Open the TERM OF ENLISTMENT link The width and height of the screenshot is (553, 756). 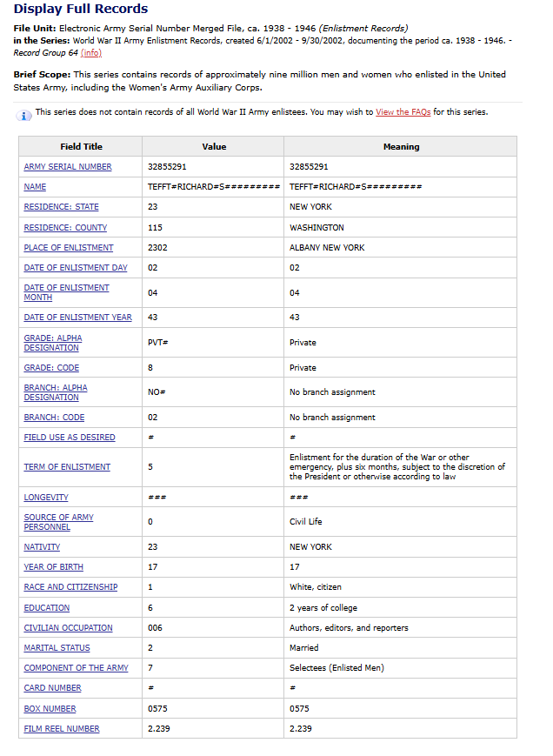click(x=67, y=467)
